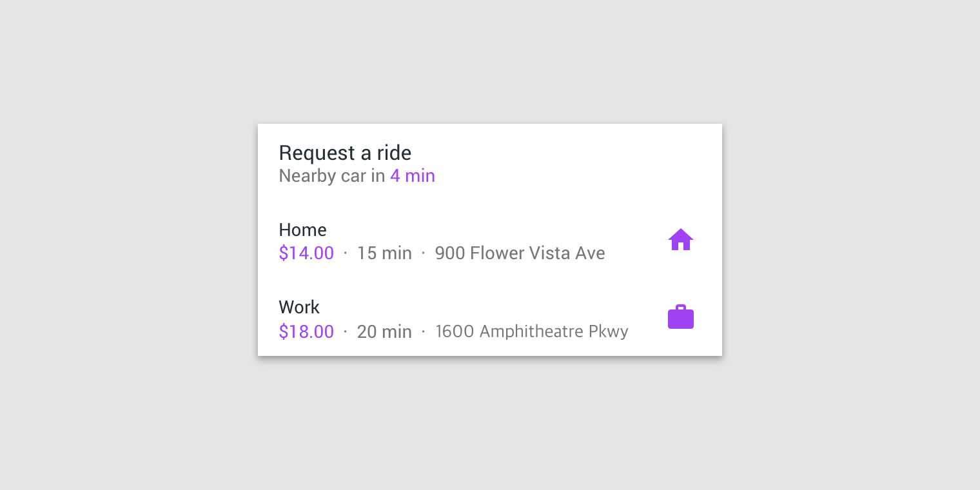Click the purple briefcase icon
The width and height of the screenshot is (980, 490).
pos(681,317)
